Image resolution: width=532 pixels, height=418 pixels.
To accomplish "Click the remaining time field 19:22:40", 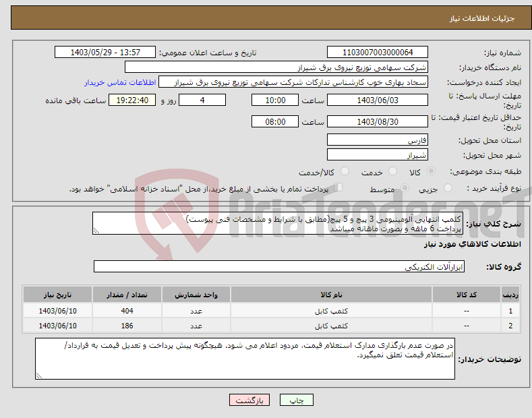I will [x=132, y=100].
